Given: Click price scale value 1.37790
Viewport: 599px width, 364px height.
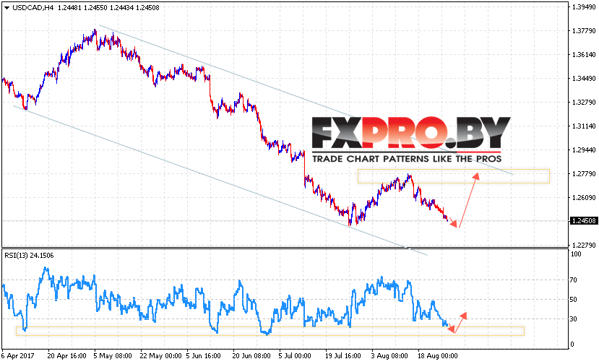Looking at the screenshot, I should 584,31.
